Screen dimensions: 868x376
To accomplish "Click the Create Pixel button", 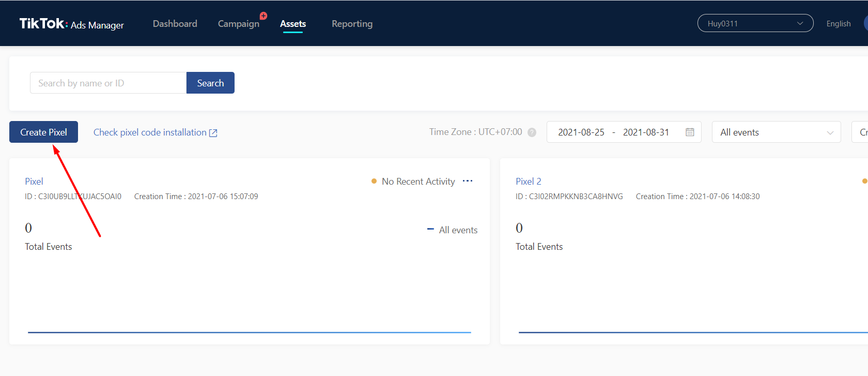I will tap(43, 132).
